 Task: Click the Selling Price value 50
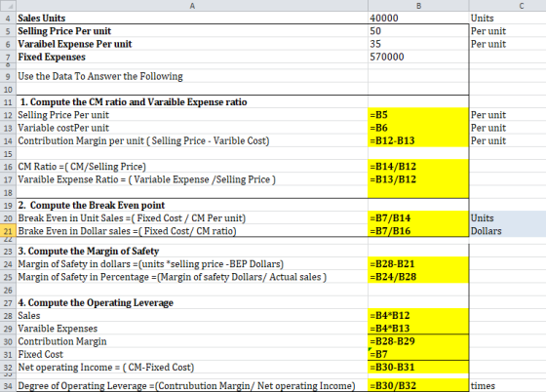[418, 31]
